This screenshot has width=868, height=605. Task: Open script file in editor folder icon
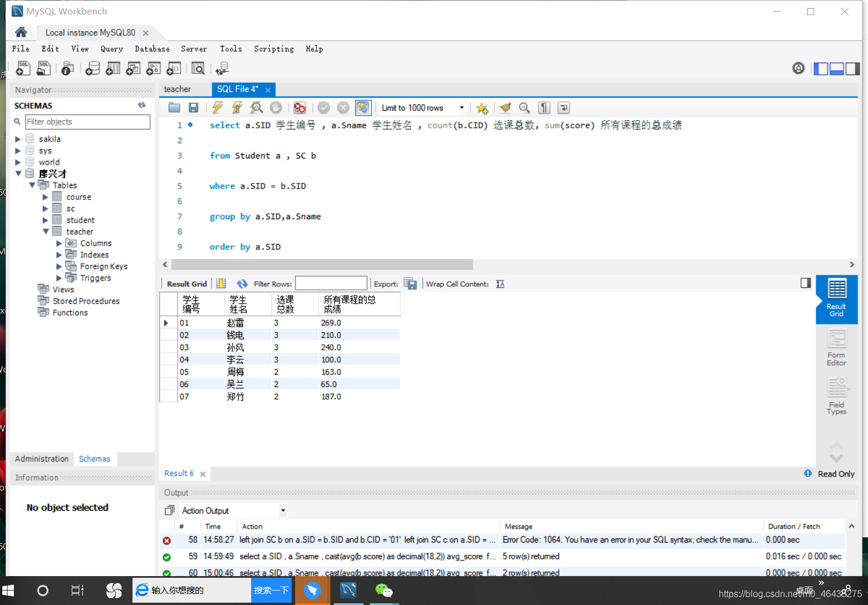point(174,108)
